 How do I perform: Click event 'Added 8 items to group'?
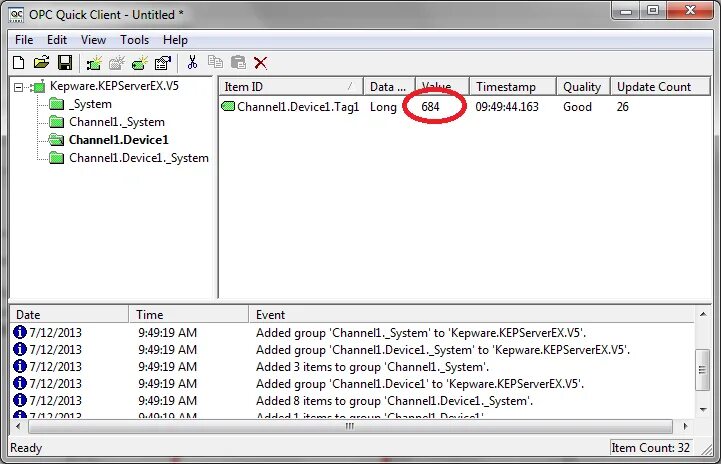pos(394,401)
